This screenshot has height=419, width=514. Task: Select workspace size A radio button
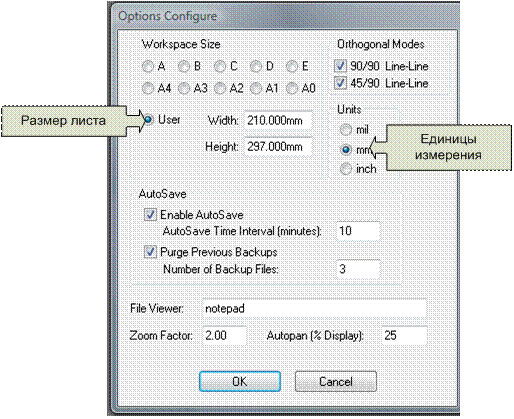148,67
